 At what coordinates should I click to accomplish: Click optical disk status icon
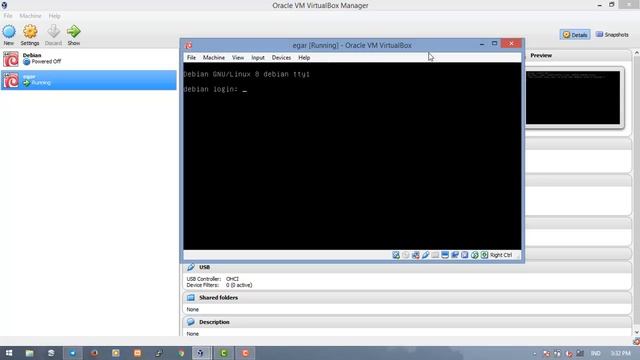point(406,255)
